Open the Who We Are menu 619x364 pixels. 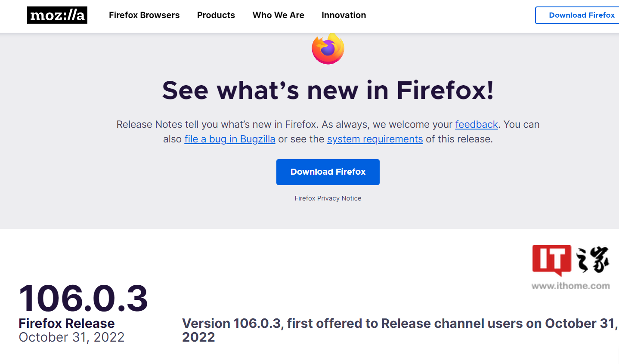[279, 15]
